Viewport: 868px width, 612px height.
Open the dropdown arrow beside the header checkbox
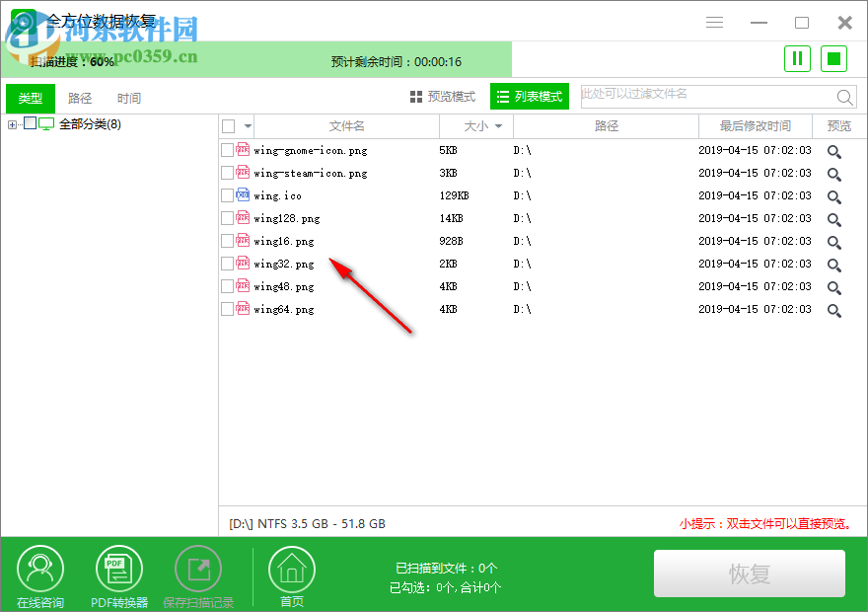(248, 126)
